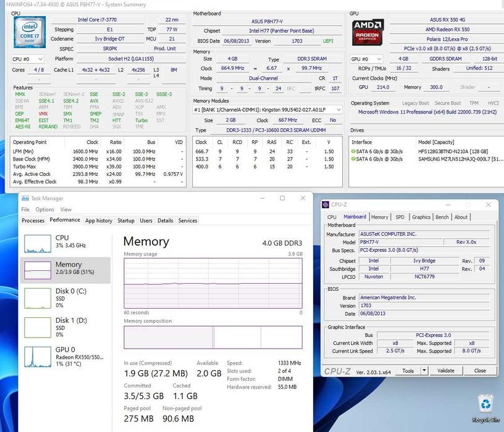Click the LFM (Min) operating point row
This screenshot has height=432, width=504.
(98, 151)
